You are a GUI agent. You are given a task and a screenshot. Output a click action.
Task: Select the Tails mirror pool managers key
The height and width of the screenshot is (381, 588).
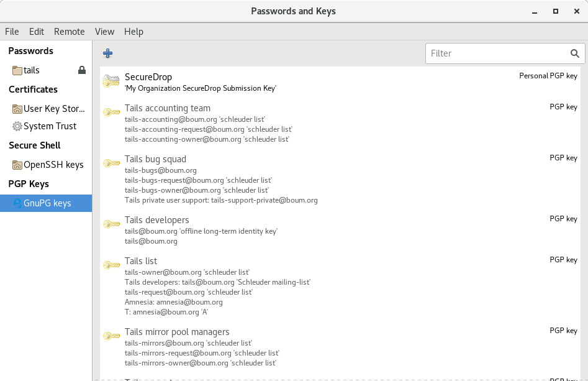pyautogui.click(x=340, y=347)
